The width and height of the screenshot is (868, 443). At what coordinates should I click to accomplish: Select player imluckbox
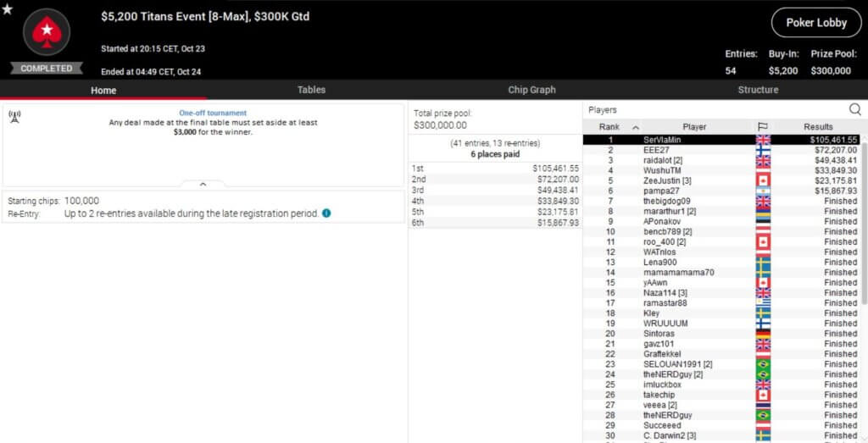coord(722,385)
